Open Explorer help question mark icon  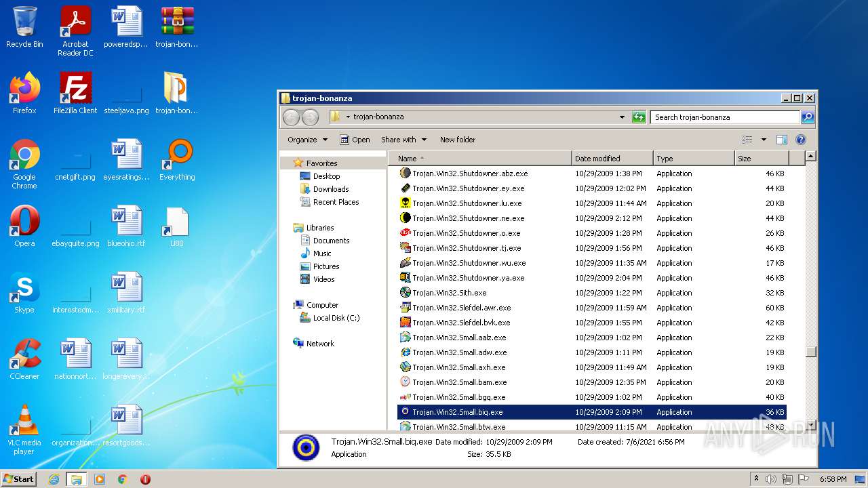[800, 140]
